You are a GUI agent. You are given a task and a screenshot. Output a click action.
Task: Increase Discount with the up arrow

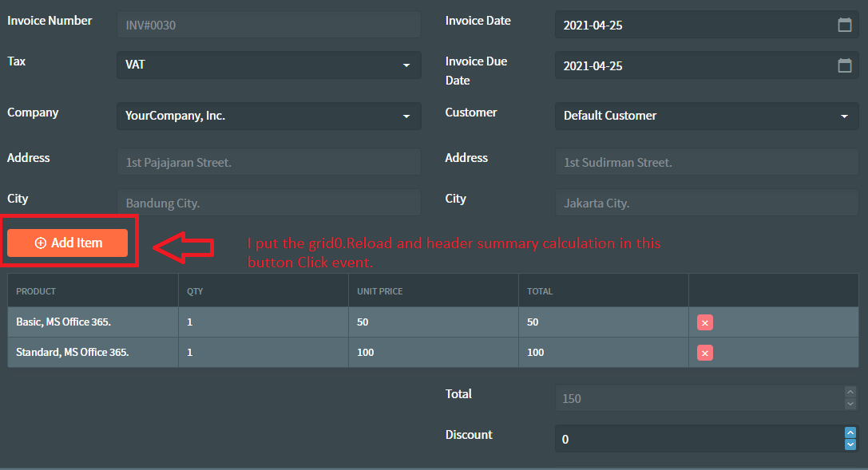[850, 432]
